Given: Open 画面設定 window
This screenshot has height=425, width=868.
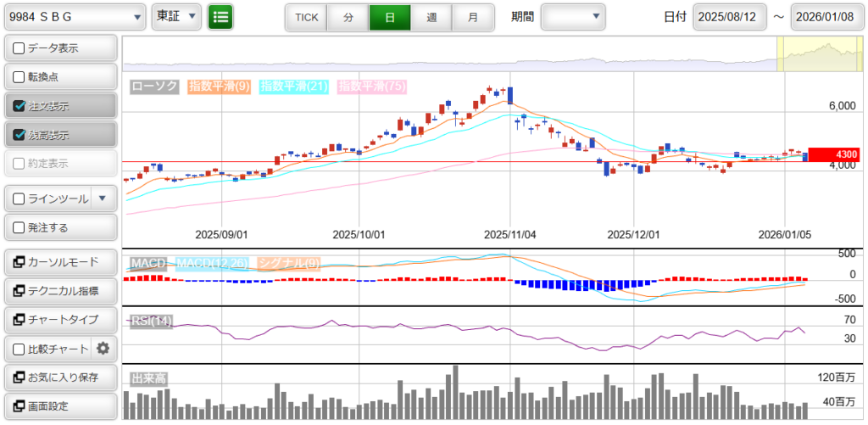Looking at the screenshot, I should [59, 405].
